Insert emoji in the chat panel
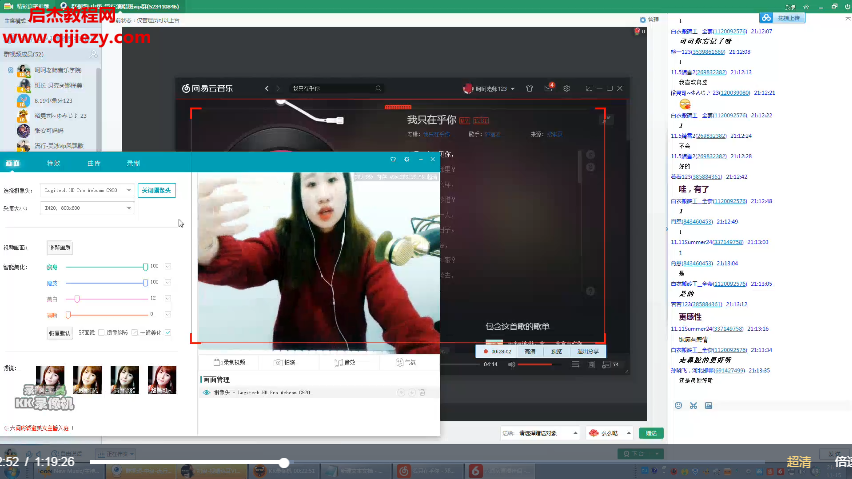The height and width of the screenshot is (479, 852). (x=678, y=405)
